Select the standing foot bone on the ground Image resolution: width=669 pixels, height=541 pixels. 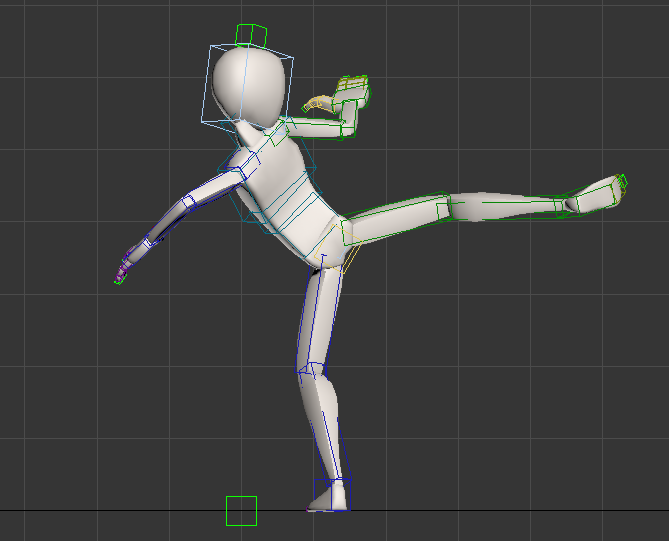[x=331, y=495]
